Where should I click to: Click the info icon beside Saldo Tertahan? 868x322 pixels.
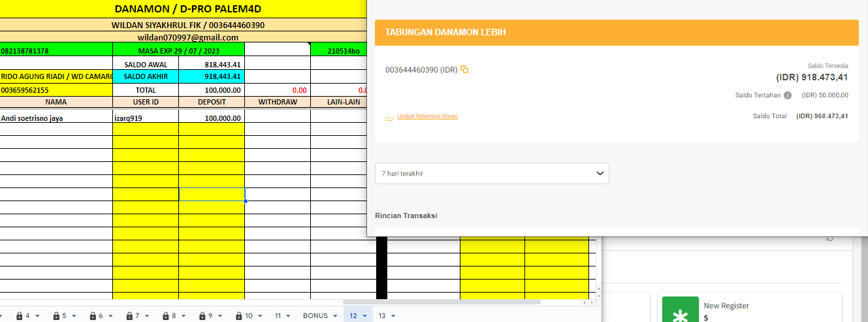tap(788, 95)
